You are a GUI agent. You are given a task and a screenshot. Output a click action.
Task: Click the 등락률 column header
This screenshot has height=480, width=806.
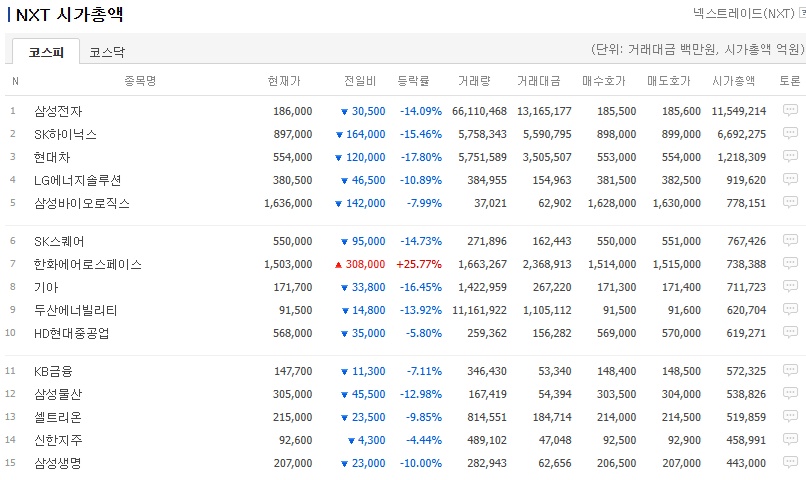[x=413, y=81]
